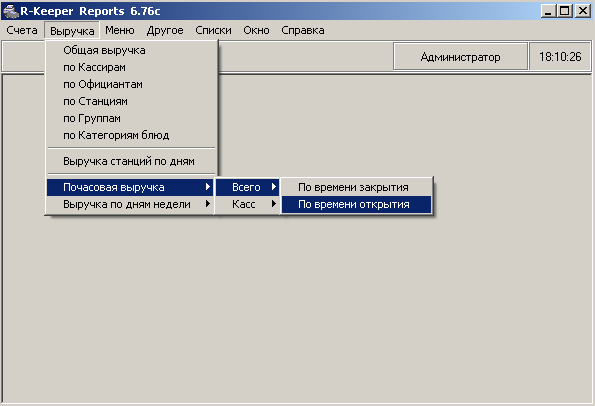Select По времени закрытия
Viewport: 595px width, 406px height.
pos(357,187)
